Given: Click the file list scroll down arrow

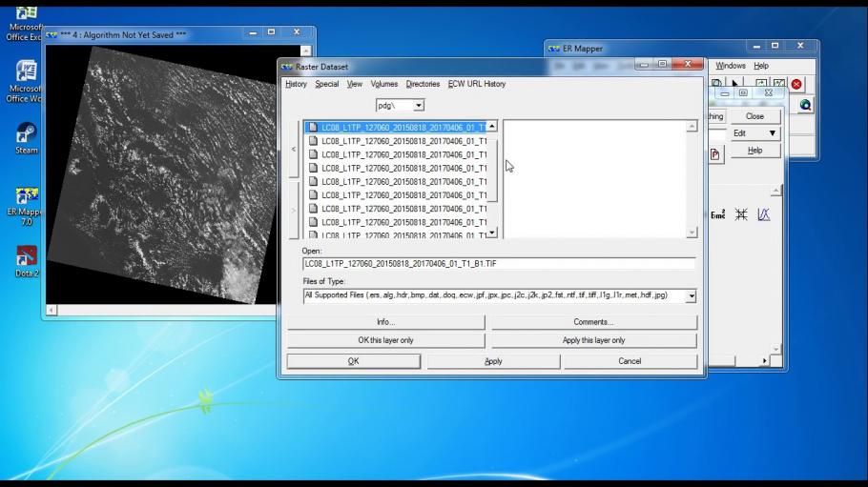Looking at the screenshot, I should tap(491, 233).
